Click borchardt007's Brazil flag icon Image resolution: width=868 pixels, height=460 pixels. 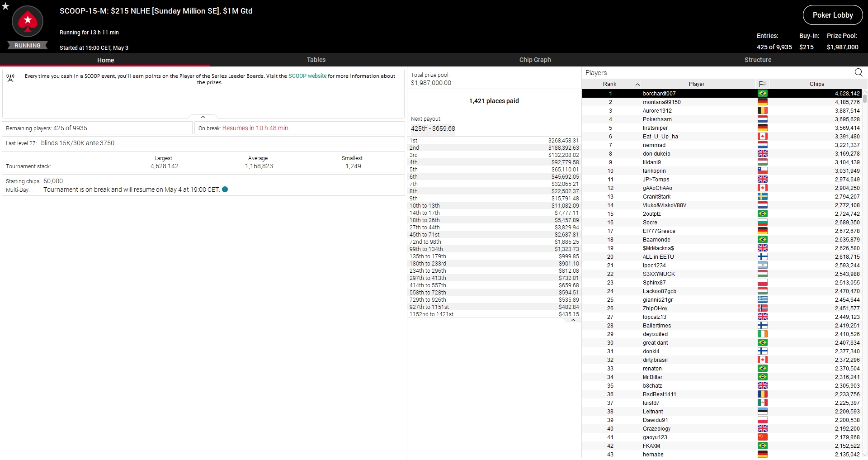(x=762, y=94)
